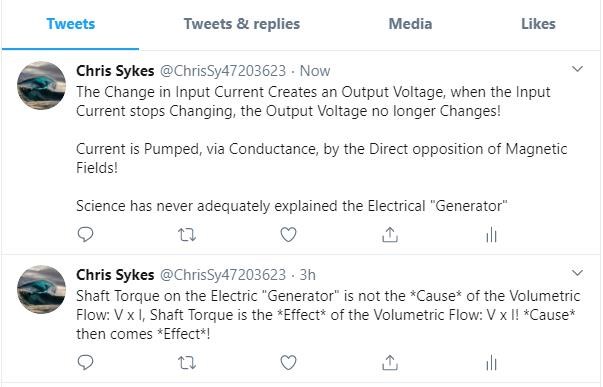Screen dimensions: 603x387
Task: Share the 'Change in Input Current' tweet
Action: point(390,234)
